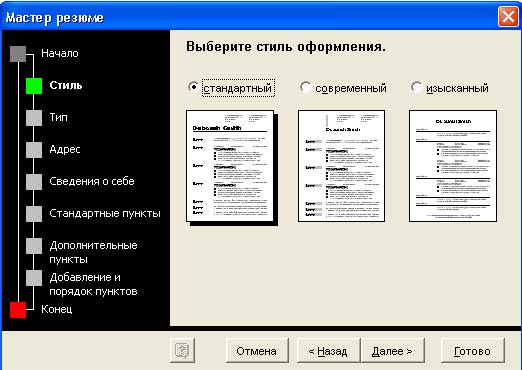Finish the wizard with Готово
This screenshot has width=522, height=370.
[472, 351]
